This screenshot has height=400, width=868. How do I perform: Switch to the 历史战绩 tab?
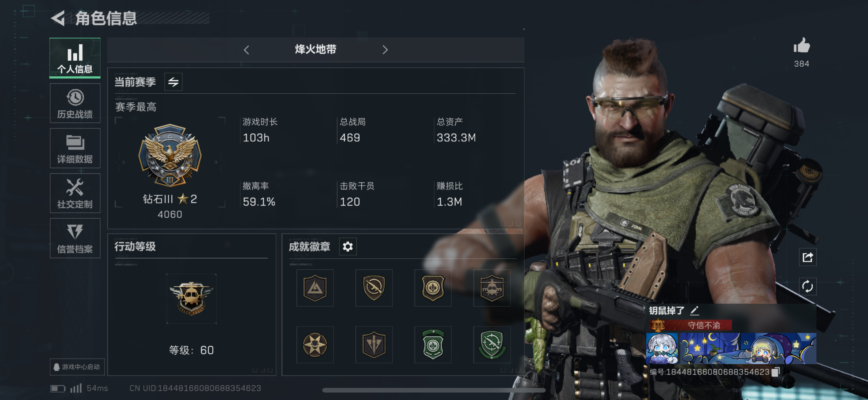75,103
